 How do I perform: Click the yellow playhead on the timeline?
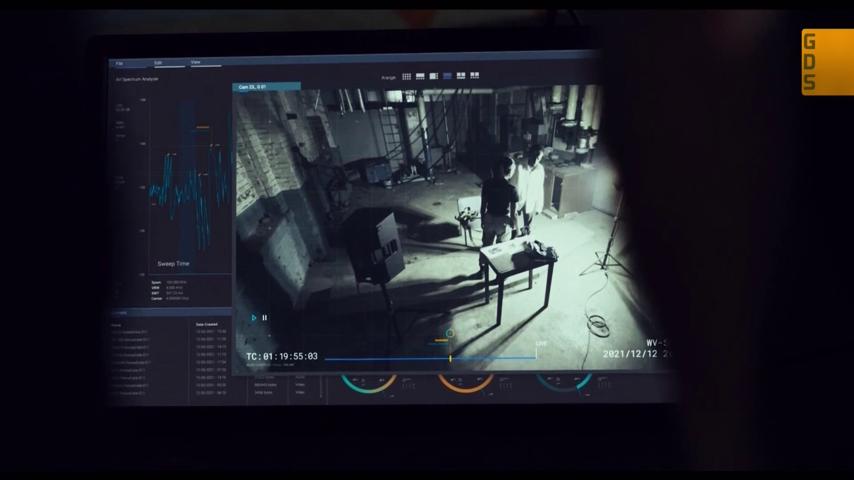pyautogui.click(x=450, y=358)
